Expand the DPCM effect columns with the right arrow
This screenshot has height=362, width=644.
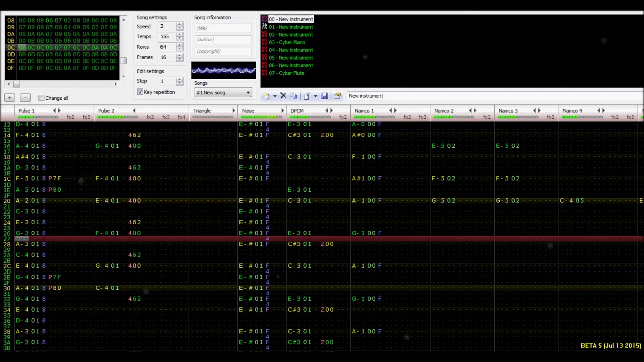click(x=332, y=111)
